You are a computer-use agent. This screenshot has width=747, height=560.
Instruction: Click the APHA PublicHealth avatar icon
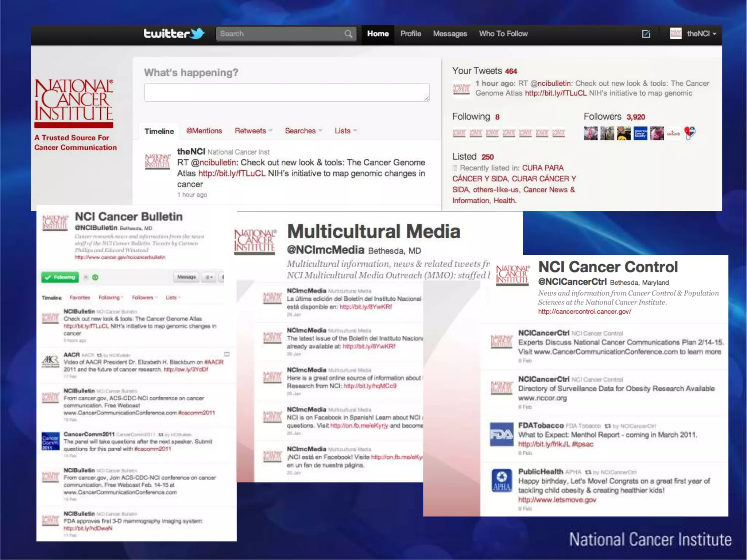(x=502, y=481)
